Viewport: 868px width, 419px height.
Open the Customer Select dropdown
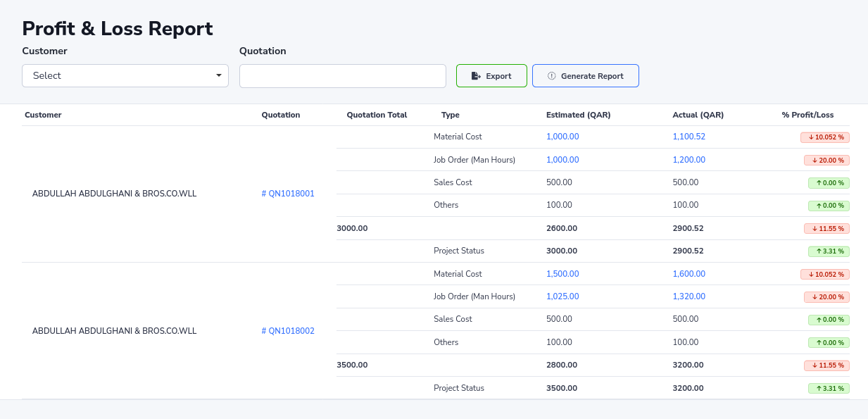pyautogui.click(x=125, y=76)
